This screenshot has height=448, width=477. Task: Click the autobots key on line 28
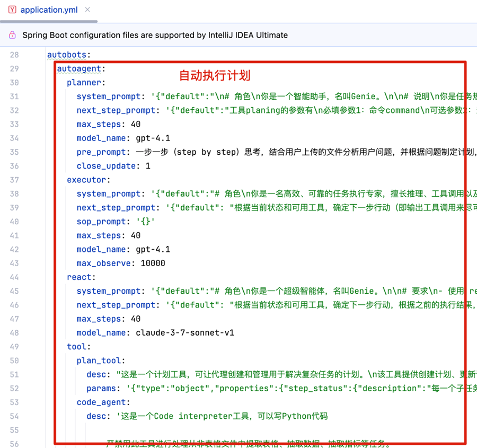tap(67, 55)
